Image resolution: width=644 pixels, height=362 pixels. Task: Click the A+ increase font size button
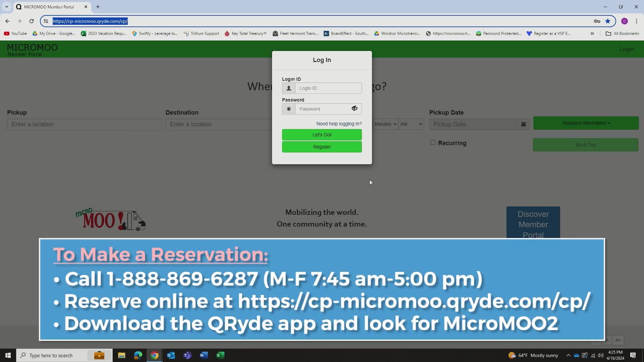tap(618, 340)
